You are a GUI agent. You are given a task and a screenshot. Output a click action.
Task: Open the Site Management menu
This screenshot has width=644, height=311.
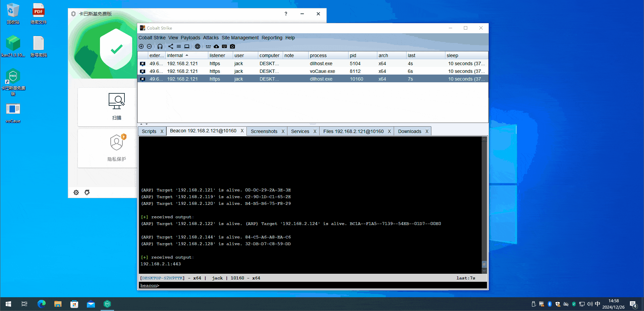[x=240, y=38]
